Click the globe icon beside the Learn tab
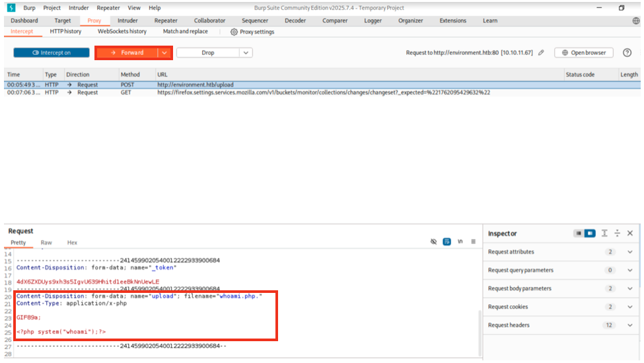644x363 pixels. [636, 20]
